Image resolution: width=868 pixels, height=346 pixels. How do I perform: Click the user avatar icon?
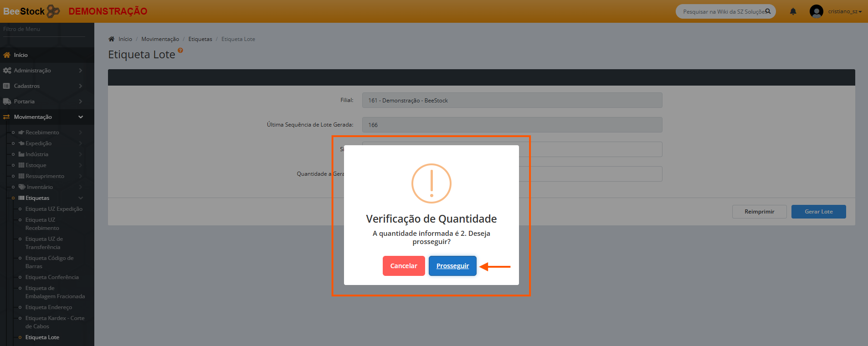click(816, 11)
